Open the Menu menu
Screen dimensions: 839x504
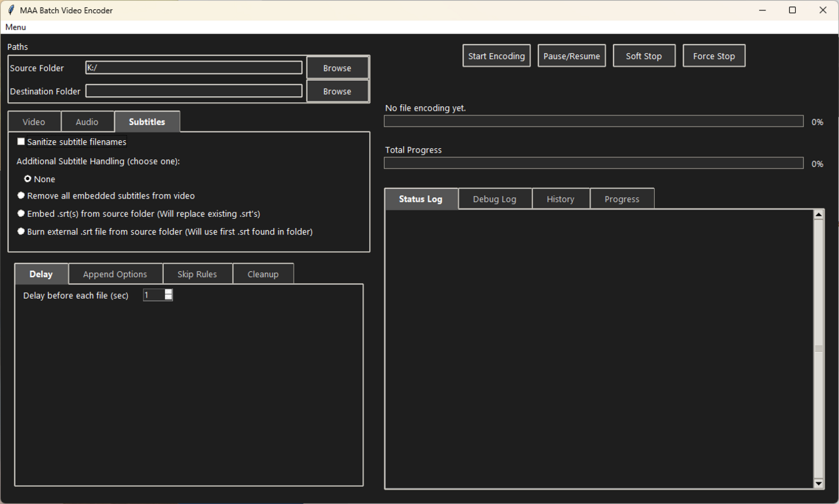click(x=16, y=28)
